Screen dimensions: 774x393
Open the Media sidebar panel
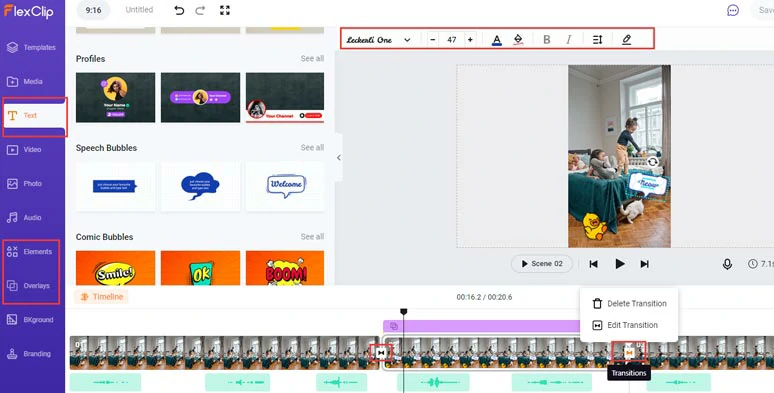pos(25,81)
